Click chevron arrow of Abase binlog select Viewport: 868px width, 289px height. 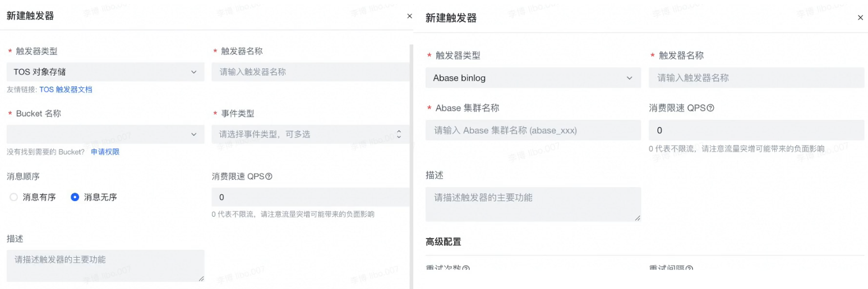pyautogui.click(x=629, y=78)
